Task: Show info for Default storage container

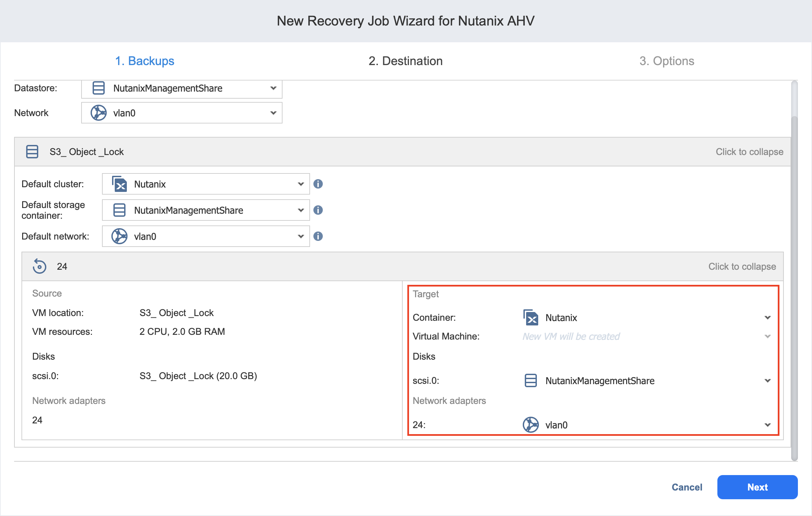Action: click(318, 210)
